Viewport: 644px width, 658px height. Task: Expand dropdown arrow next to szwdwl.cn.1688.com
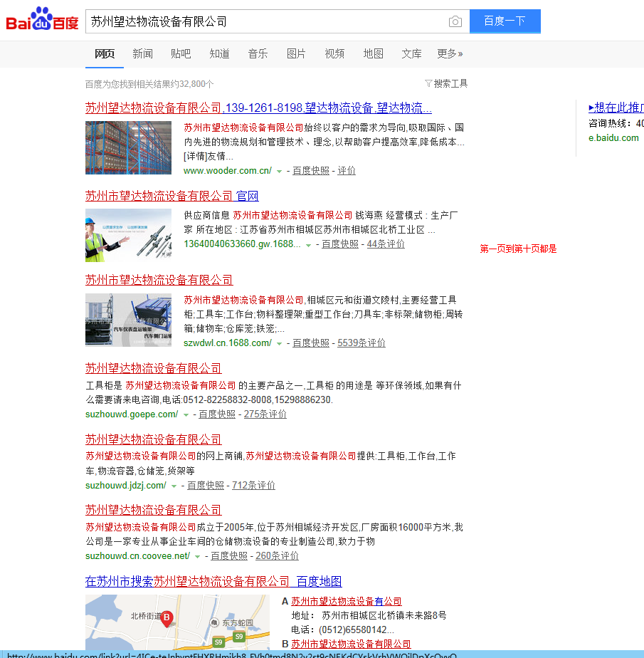point(280,343)
